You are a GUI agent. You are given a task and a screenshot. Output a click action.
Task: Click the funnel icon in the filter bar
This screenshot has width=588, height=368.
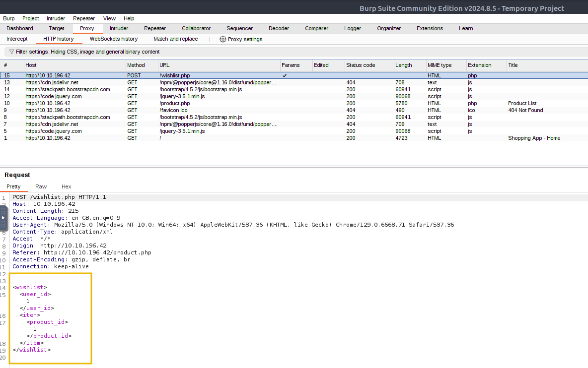11,52
